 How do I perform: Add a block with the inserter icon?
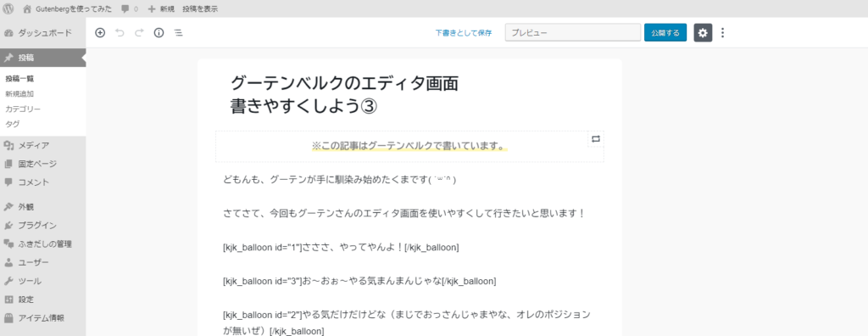pos(100,33)
